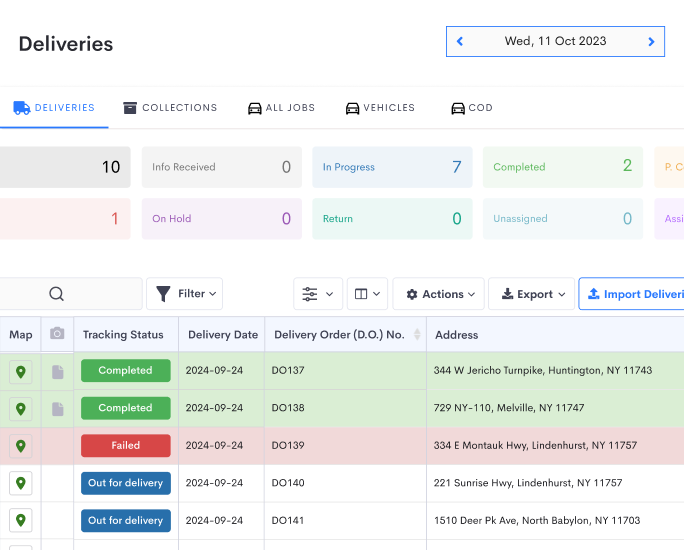The height and width of the screenshot is (550, 684).
Task: Open document icon for DO138
Action: click(x=58, y=409)
